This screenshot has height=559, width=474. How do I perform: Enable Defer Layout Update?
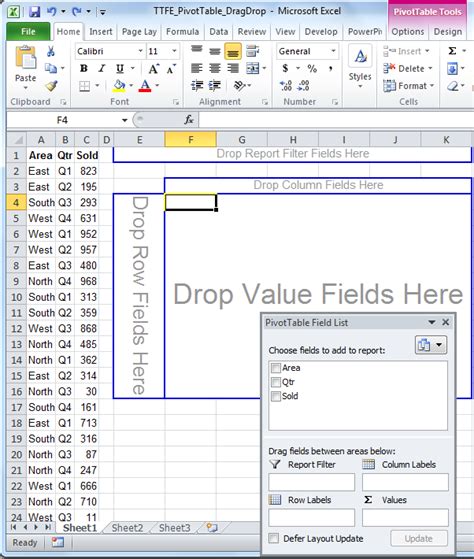pos(274,538)
